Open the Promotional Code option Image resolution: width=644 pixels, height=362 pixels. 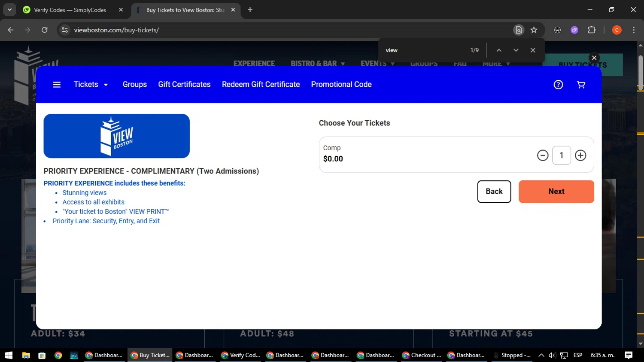point(341,85)
